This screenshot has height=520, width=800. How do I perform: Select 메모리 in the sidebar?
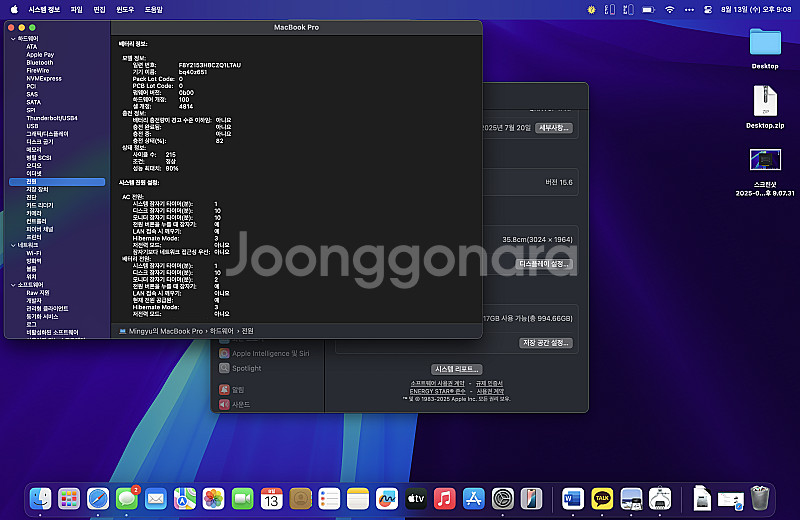click(x=34, y=150)
